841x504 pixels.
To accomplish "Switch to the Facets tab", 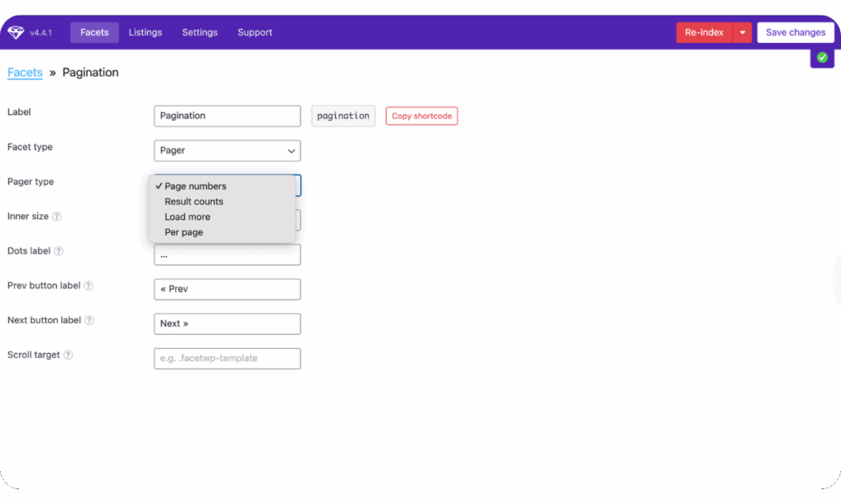I will 94,32.
